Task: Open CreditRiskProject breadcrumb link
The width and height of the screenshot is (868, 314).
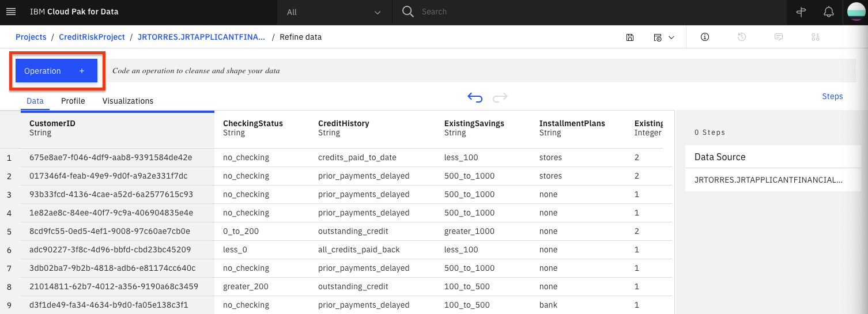Action: 92,37
